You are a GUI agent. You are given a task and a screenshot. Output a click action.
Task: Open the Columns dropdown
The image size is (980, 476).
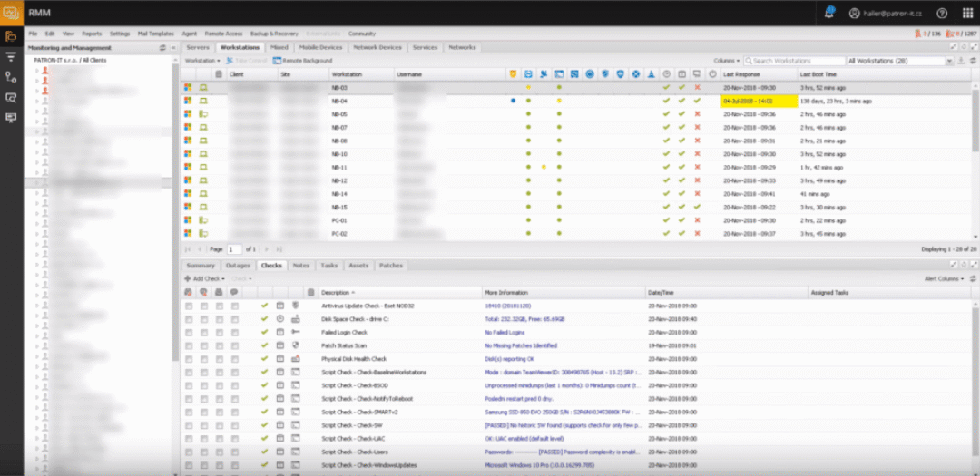click(726, 61)
